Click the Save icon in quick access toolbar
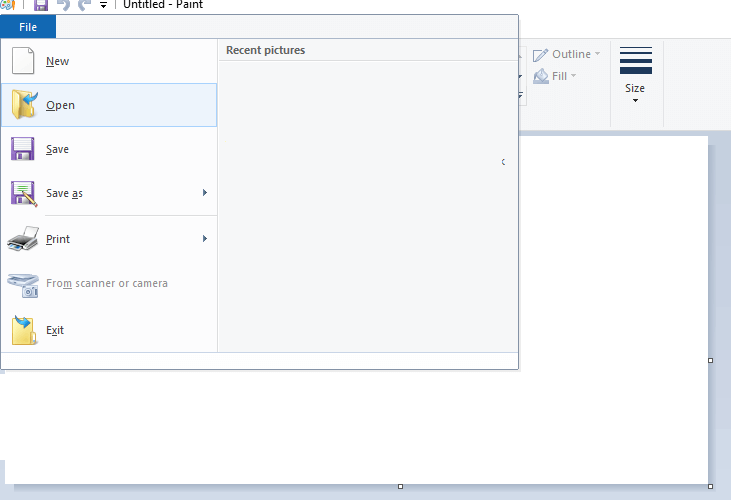Screen dimensions: 731x500 coord(41,5)
